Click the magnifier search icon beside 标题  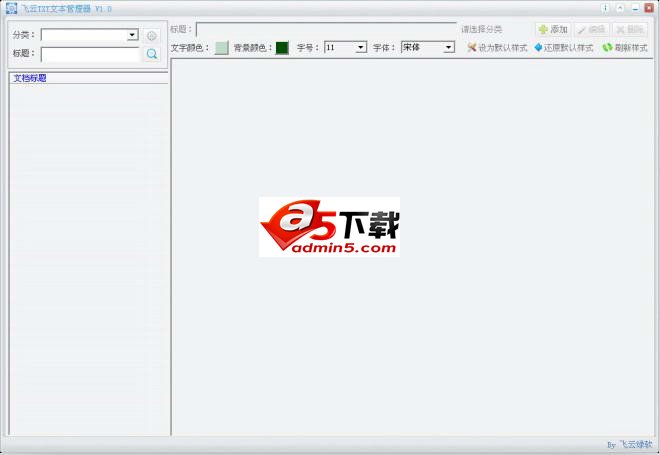152,54
